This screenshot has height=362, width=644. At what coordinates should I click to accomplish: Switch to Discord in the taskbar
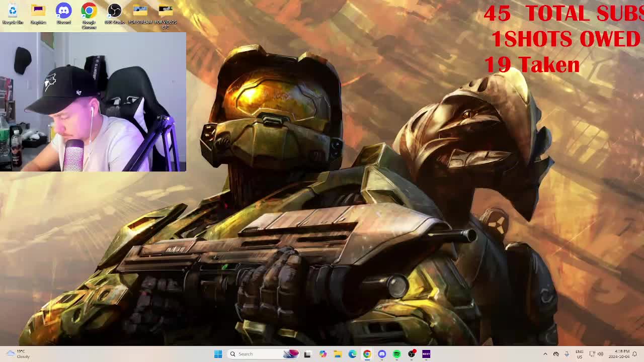382,354
